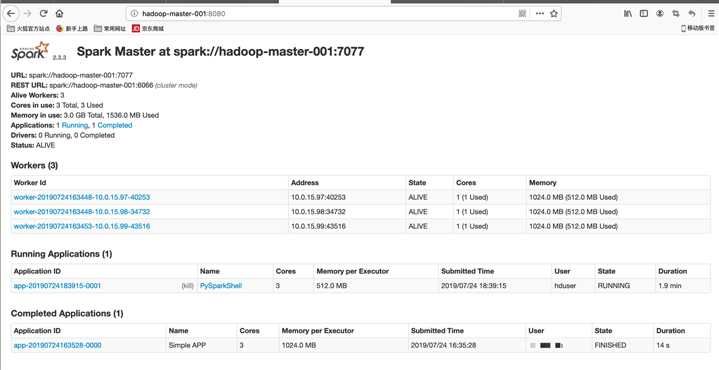Open worker-20190724163448-10.0.15.98-34732 link
719x370 pixels.
tap(82, 212)
